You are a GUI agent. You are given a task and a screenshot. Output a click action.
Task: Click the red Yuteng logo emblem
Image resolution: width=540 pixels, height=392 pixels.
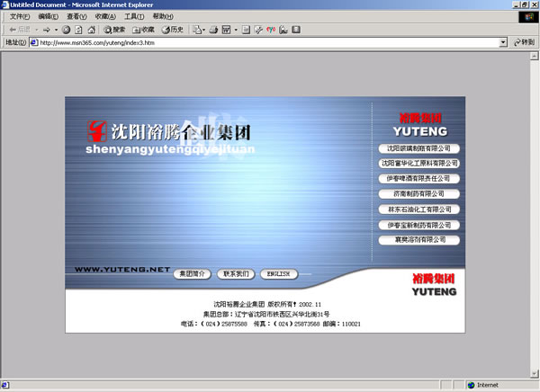[97, 131]
